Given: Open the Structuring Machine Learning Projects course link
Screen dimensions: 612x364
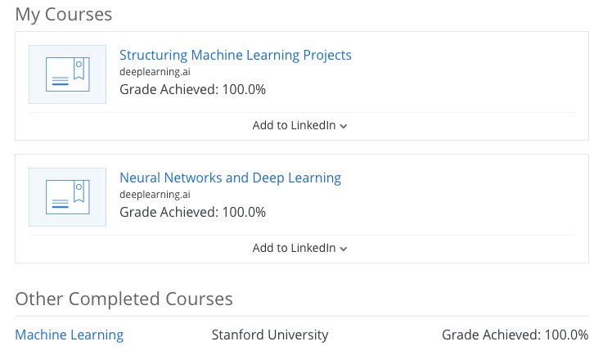Looking at the screenshot, I should click(235, 56).
